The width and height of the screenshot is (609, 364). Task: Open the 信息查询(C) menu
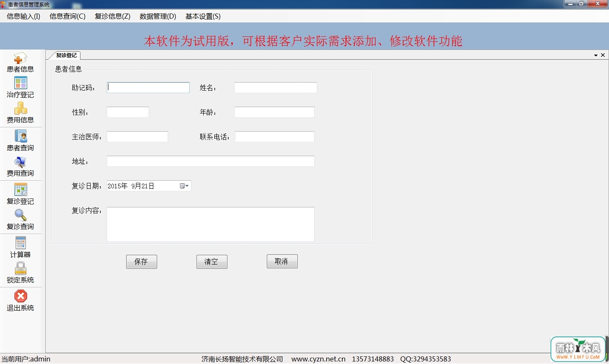(x=67, y=17)
